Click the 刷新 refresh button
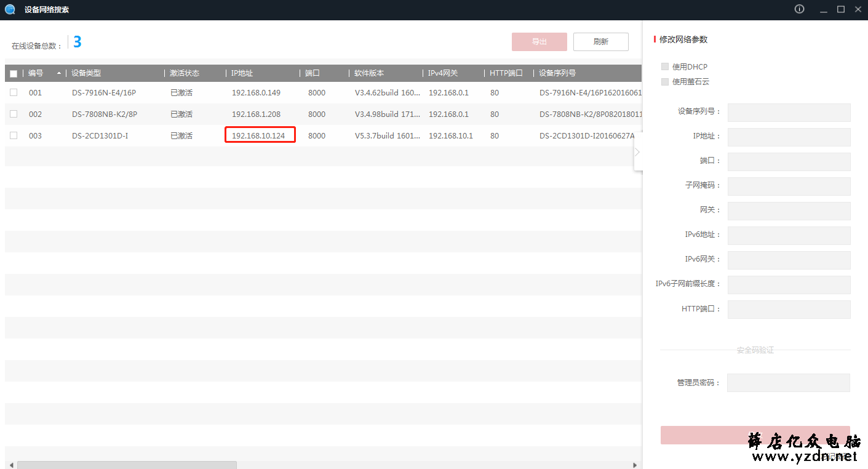The image size is (868, 469). coord(601,42)
